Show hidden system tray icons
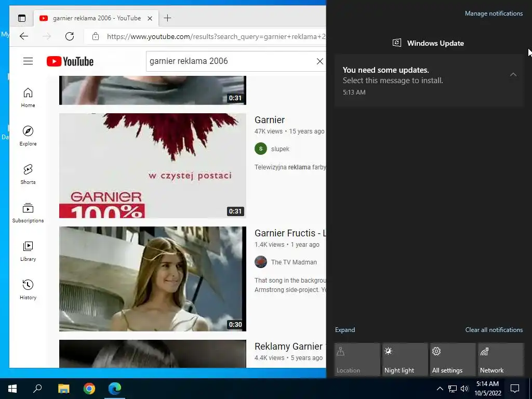Screen dimensions: 532x399 point(440,389)
